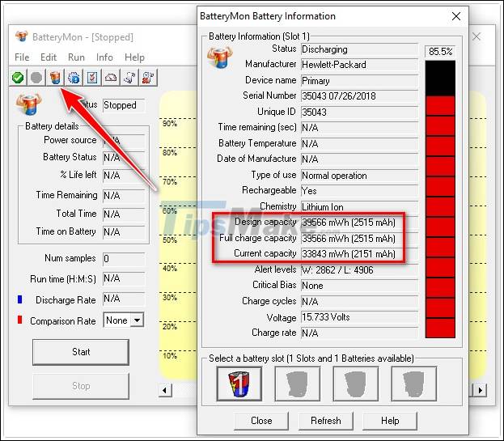Viewport: 504px width, 441px height.
Task: Click the Unique ID value 35043
Action: pos(359,112)
